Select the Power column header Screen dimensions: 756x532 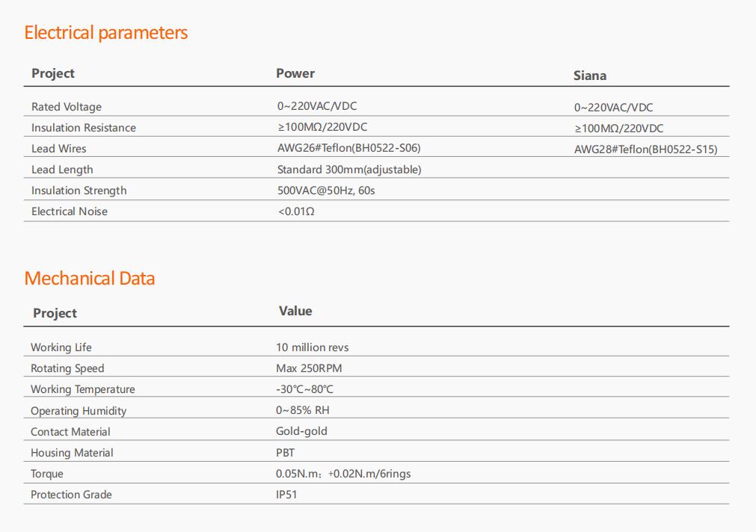[x=295, y=73]
